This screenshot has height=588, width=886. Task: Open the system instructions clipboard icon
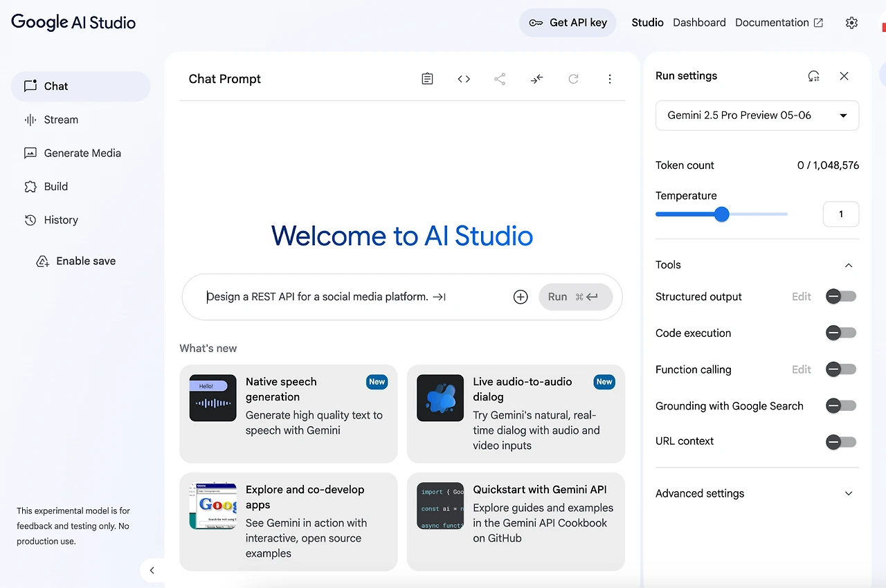point(428,79)
